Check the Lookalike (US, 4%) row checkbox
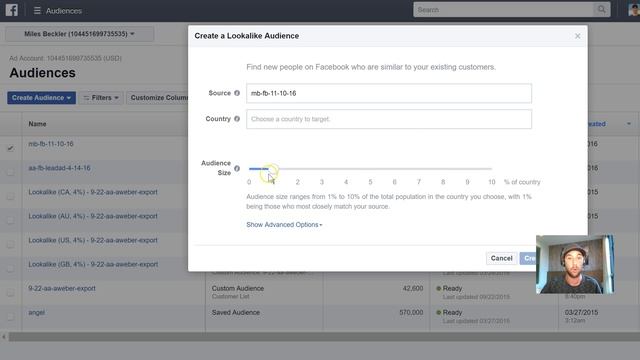Screen dimensions: 640x360 [x=11, y=244]
